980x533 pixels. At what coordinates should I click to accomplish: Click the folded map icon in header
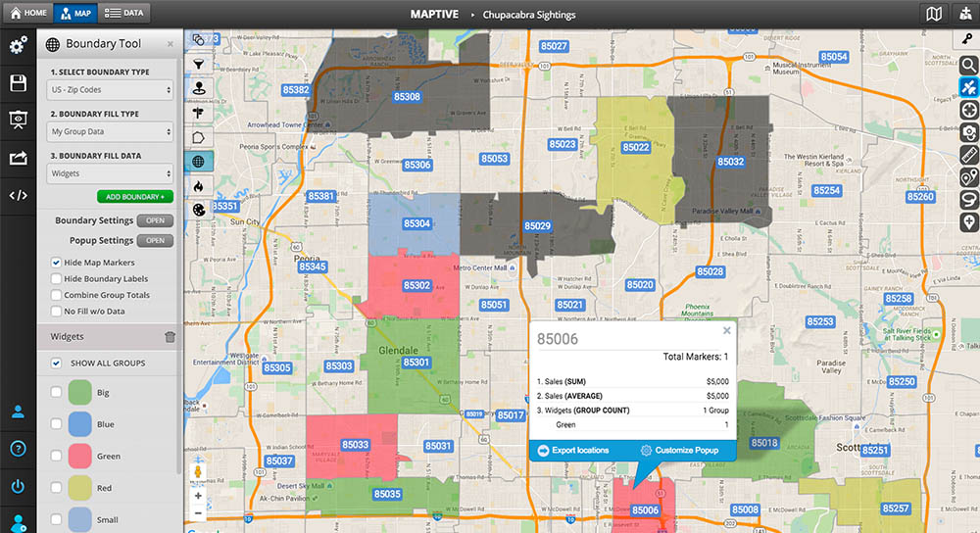pos(934,14)
